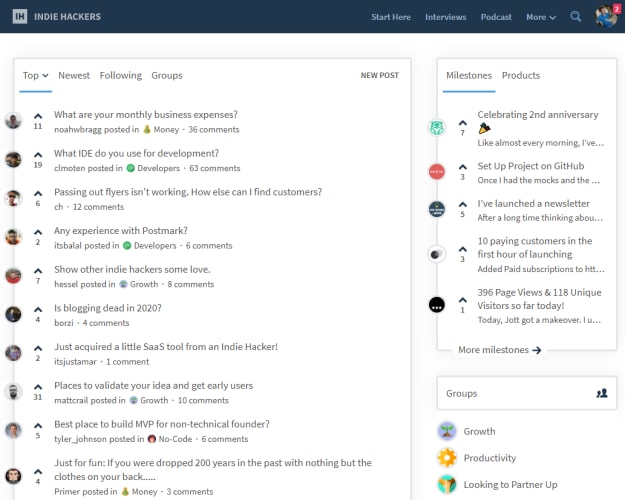Image resolution: width=625 pixels, height=500 pixels.
Task: Click the Productivity group gear icon
Action: [x=447, y=458]
